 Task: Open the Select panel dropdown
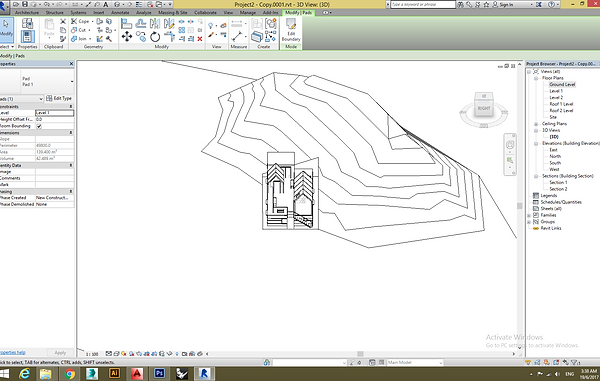point(7,47)
